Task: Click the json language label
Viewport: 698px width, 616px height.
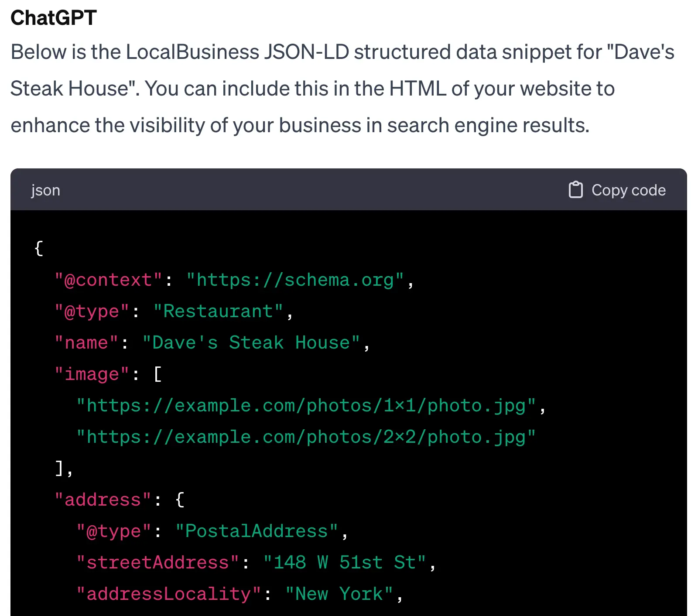Action: click(45, 190)
